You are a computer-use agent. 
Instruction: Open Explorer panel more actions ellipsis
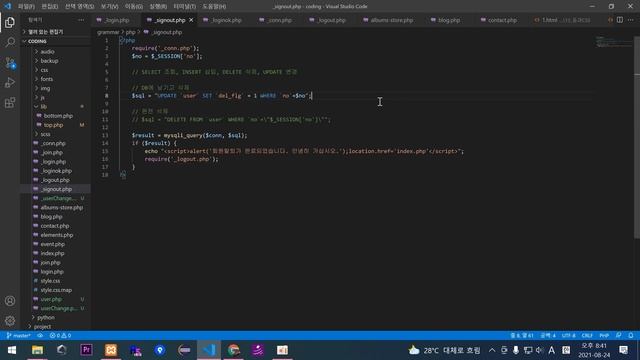tap(81, 20)
